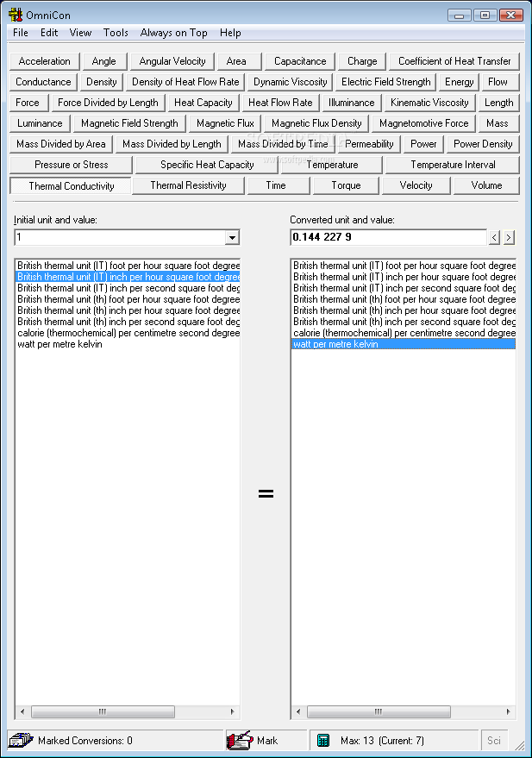This screenshot has width=532, height=758.
Task: Select the Power Density category
Action: pyautogui.click(x=483, y=145)
